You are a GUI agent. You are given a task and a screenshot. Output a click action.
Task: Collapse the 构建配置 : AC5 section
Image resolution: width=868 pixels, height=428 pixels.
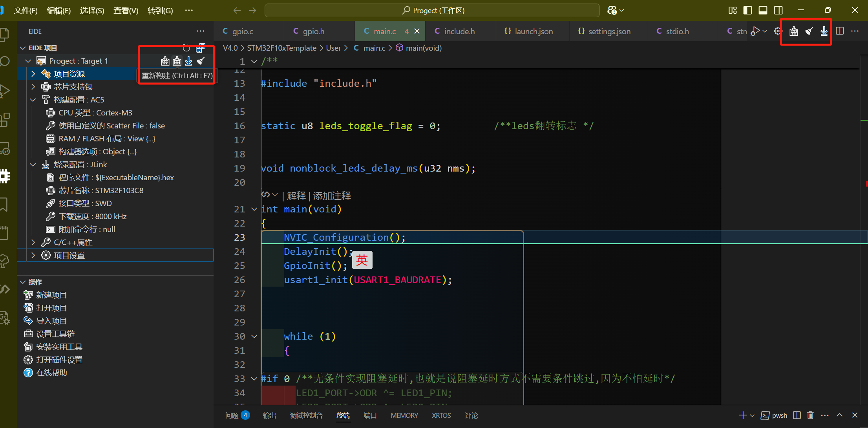tap(33, 99)
